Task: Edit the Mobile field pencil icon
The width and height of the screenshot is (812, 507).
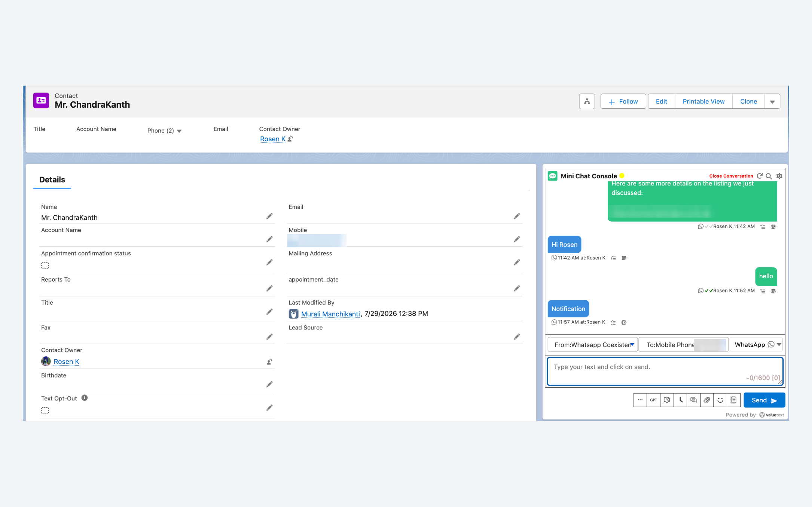Action: [x=517, y=239]
